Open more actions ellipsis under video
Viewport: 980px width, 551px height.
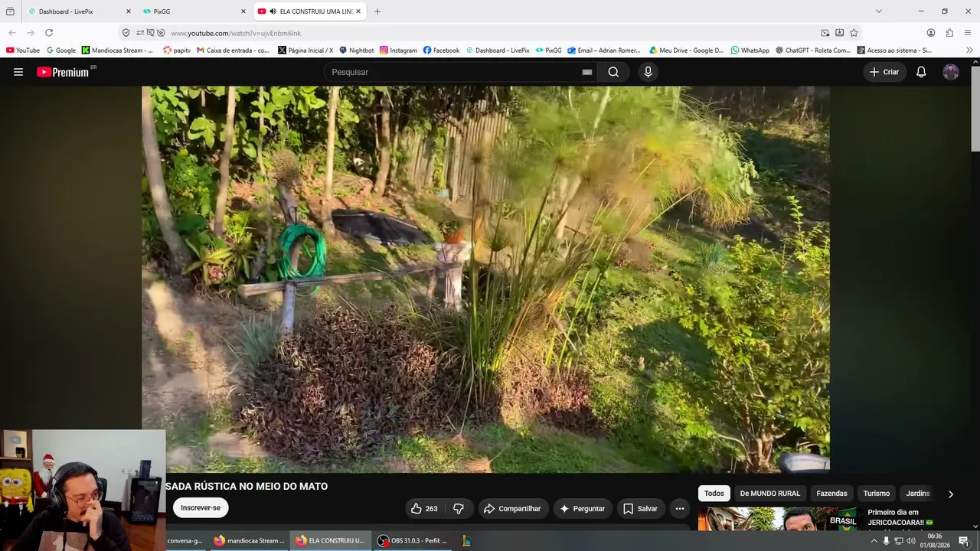tap(679, 509)
